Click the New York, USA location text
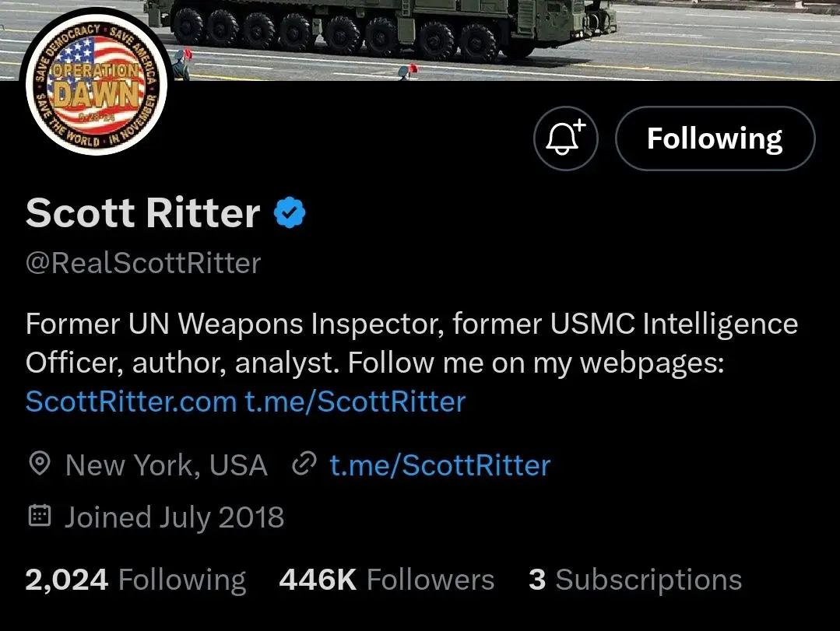This screenshot has width=840, height=631. coord(166,465)
